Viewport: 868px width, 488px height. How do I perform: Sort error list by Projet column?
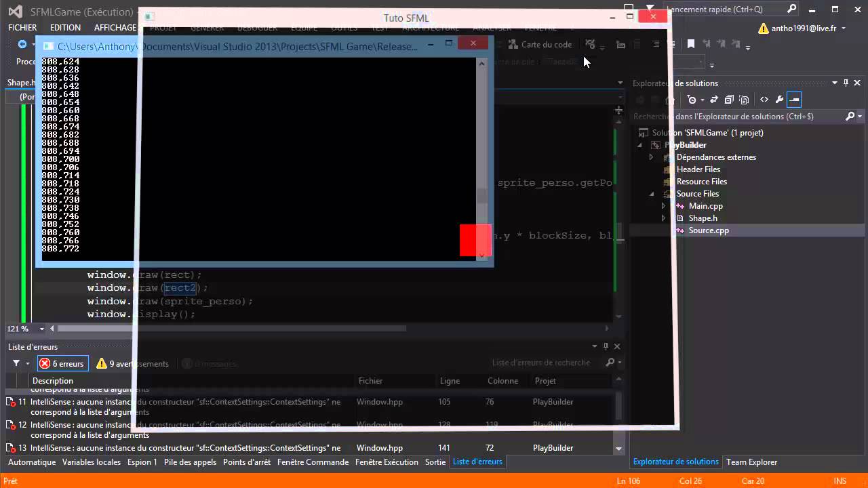pyautogui.click(x=546, y=381)
